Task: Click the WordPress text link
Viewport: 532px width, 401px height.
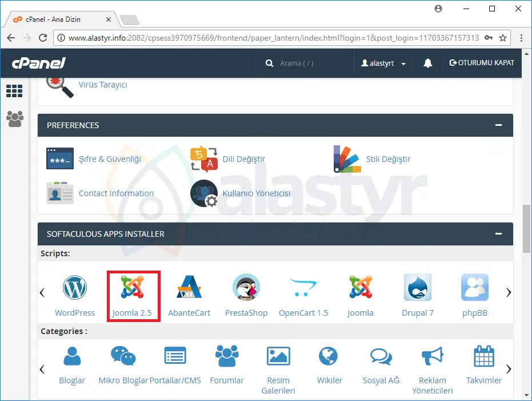Action: coord(75,313)
